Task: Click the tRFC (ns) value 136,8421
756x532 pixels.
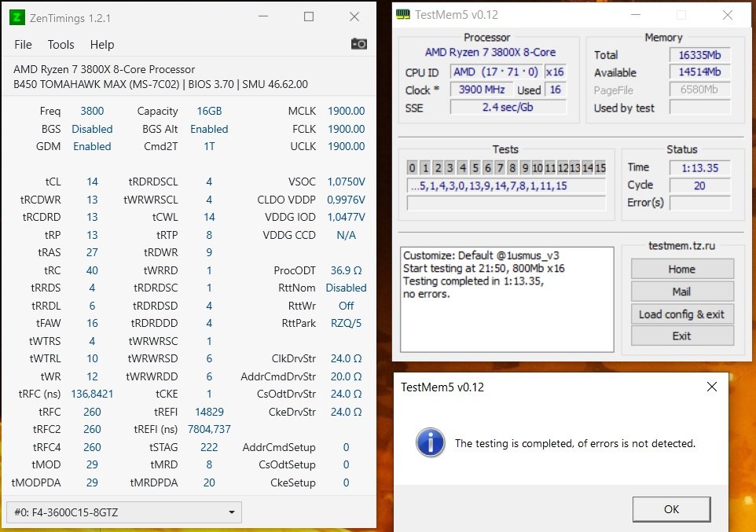Action: [x=92, y=394]
